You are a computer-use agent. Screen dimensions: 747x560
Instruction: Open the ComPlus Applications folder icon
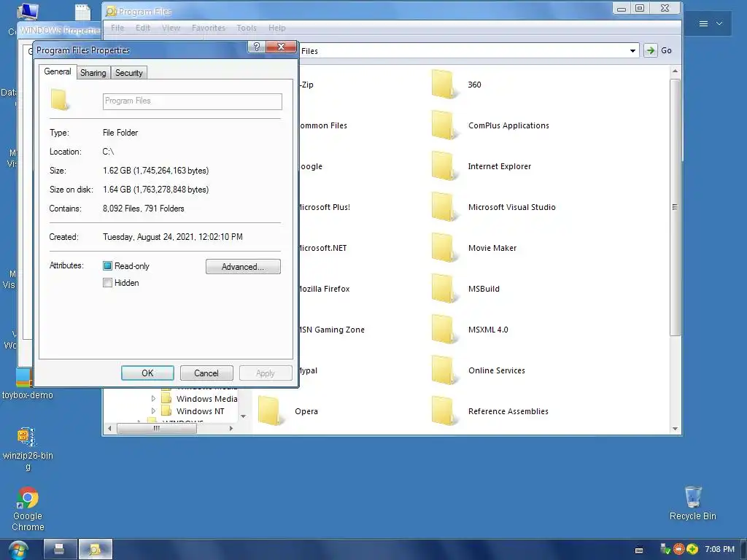[444, 125]
